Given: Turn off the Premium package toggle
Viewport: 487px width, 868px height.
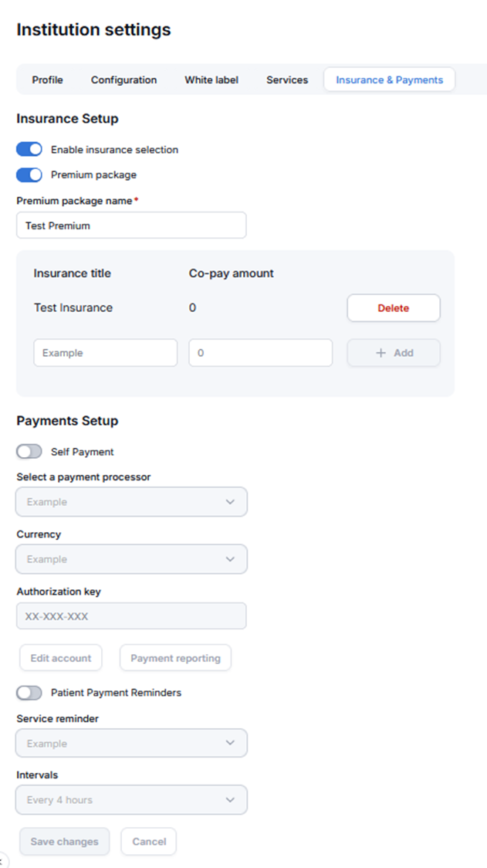Looking at the screenshot, I should tap(29, 175).
